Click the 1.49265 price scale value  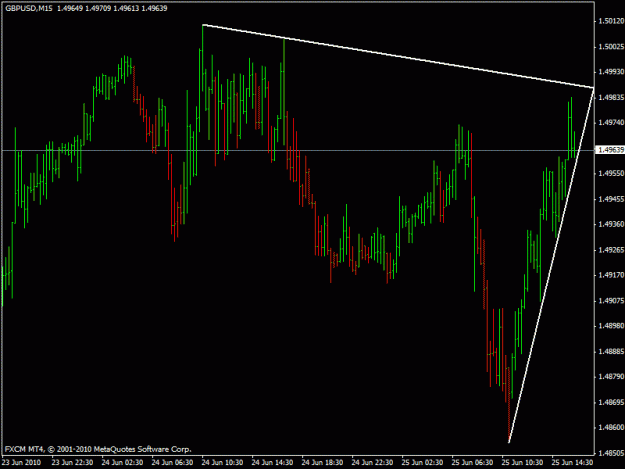click(x=611, y=250)
